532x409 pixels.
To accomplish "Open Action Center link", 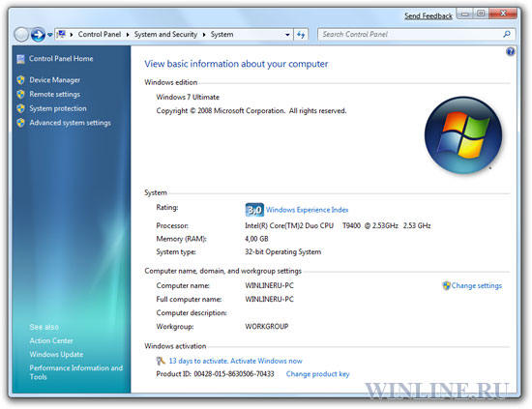I will tap(51, 340).
